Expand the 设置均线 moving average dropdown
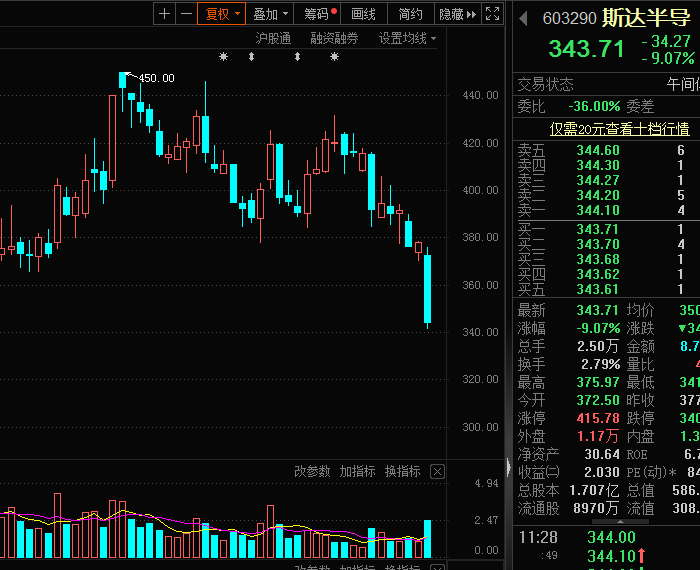 [x=407, y=38]
